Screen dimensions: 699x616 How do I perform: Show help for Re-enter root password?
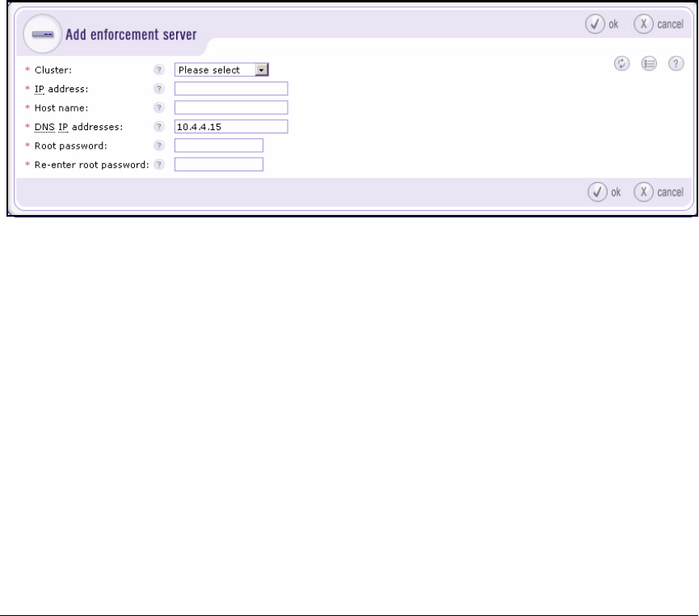coord(158,164)
